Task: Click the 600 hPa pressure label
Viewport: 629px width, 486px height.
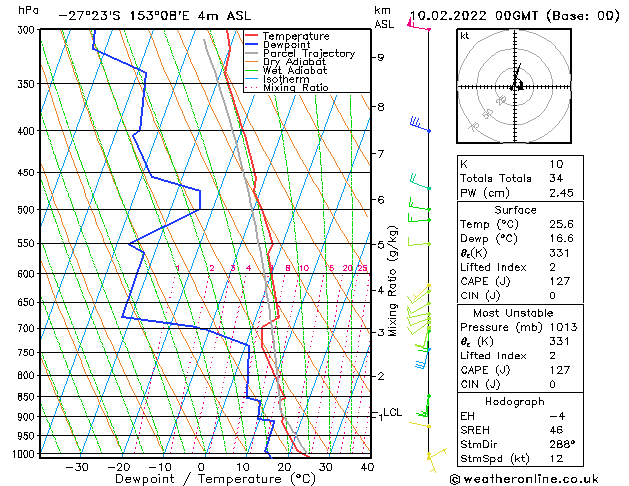Action: click(28, 274)
